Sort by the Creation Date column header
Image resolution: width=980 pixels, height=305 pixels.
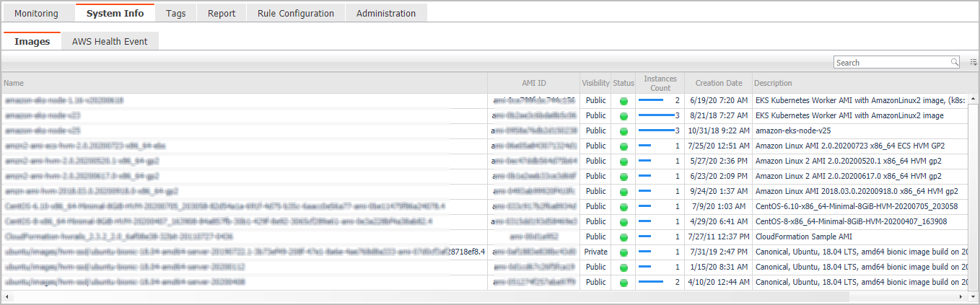719,83
